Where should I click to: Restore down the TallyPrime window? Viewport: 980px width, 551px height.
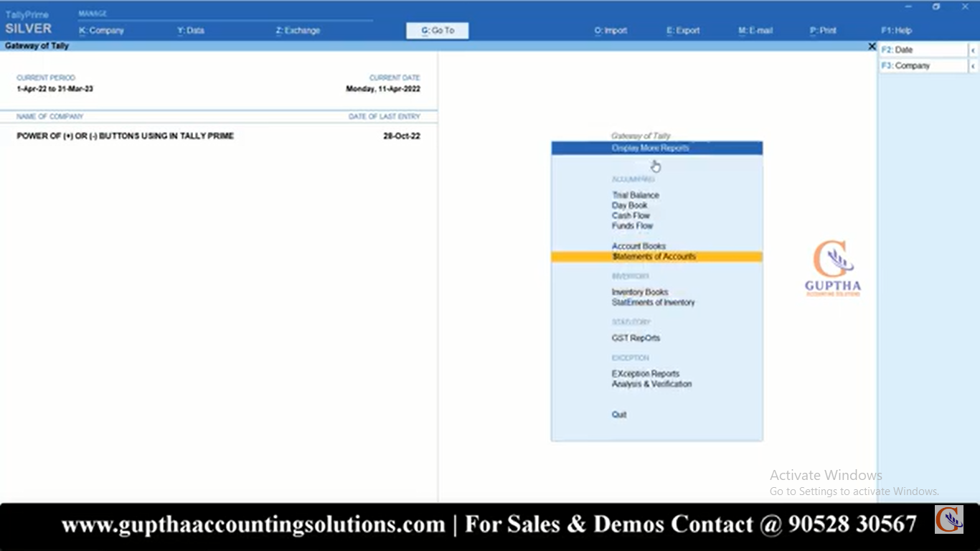click(x=936, y=6)
